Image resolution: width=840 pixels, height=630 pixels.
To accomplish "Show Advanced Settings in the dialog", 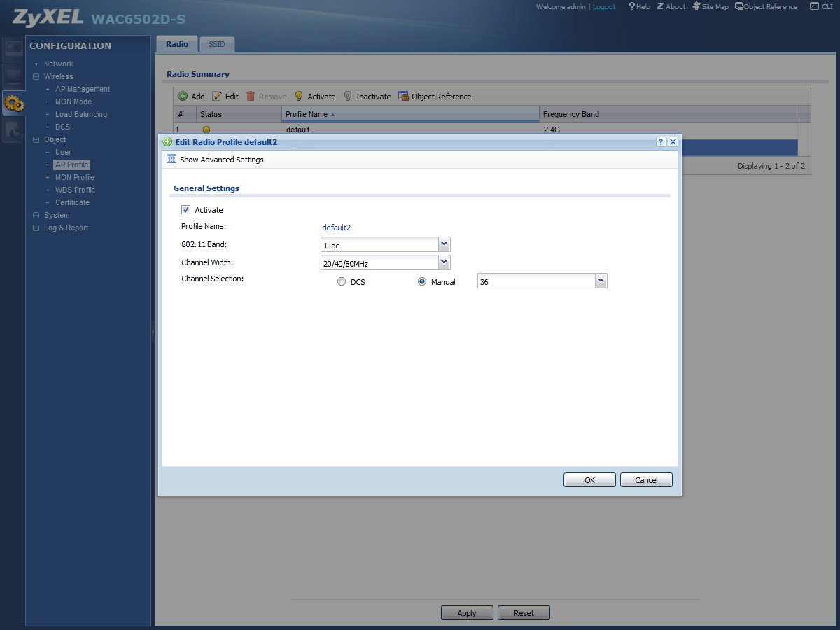I will [x=215, y=160].
